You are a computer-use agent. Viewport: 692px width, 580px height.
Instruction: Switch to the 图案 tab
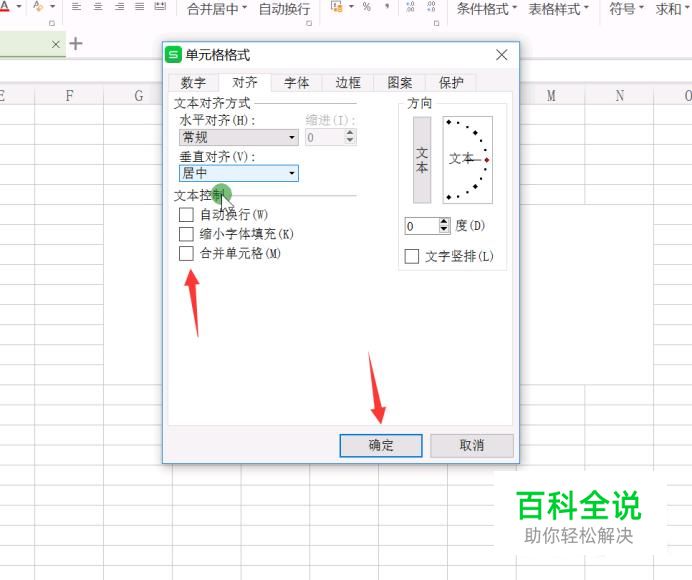point(400,83)
